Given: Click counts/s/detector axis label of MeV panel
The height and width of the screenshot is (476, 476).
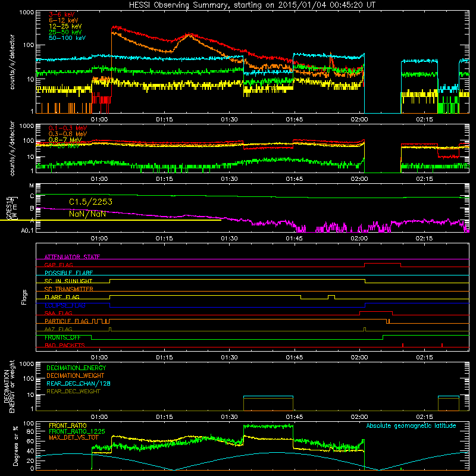Looking at the screenshot, I should pos(12,148).
